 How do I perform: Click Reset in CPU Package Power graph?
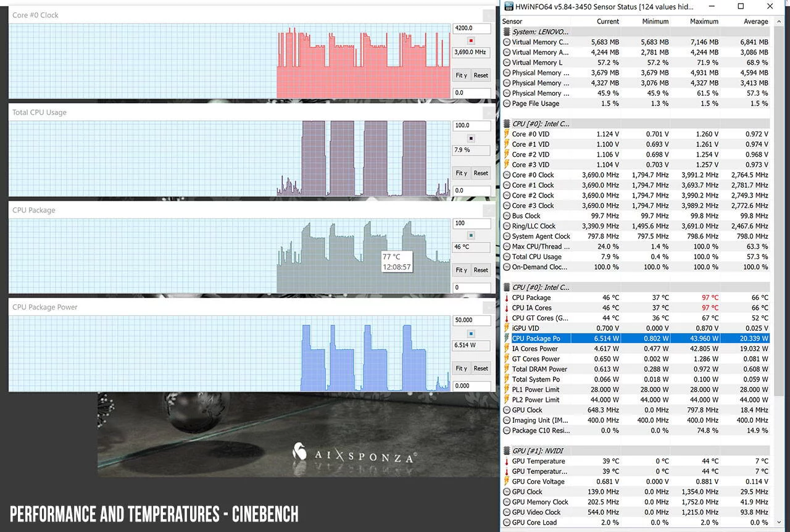[481, 368]
